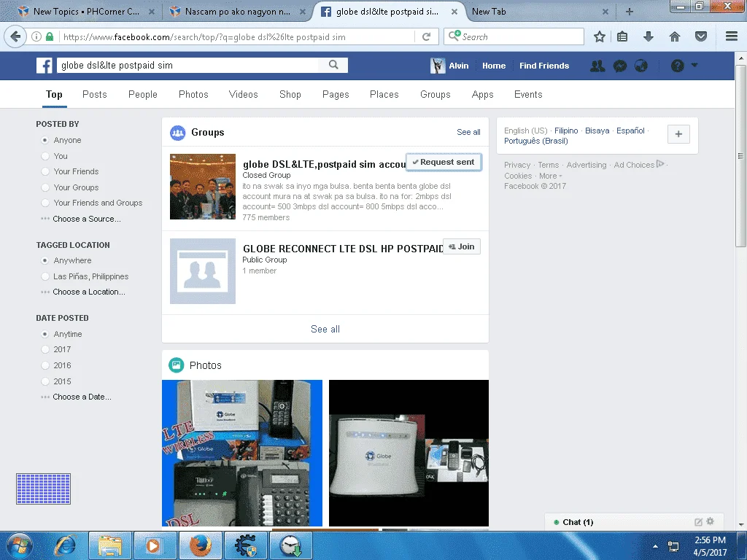Launch Internet Explorer from the taskbar
This screenshot has height=560, width=747.
click(65, 545)
